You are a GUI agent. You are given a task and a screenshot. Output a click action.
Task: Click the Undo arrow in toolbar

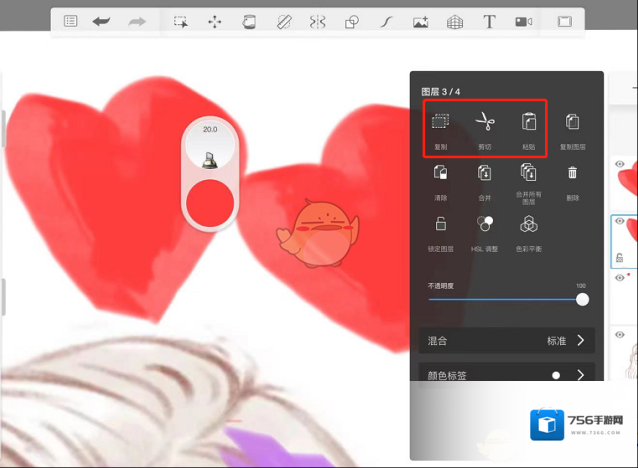(101, 21)
